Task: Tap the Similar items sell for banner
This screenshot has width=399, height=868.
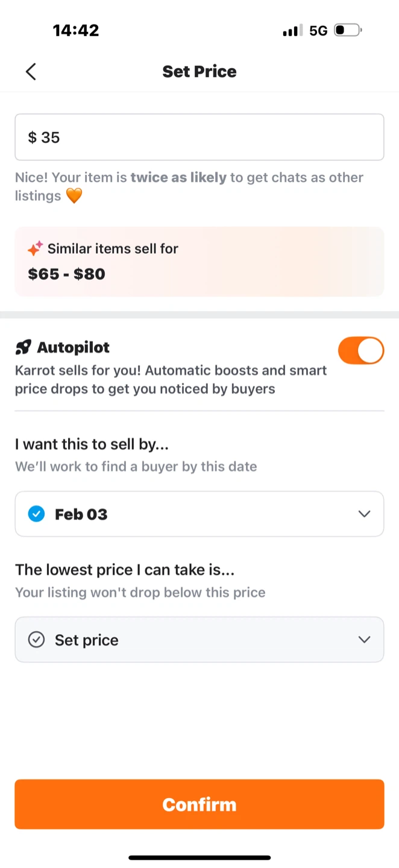Action: pos(199,262)
